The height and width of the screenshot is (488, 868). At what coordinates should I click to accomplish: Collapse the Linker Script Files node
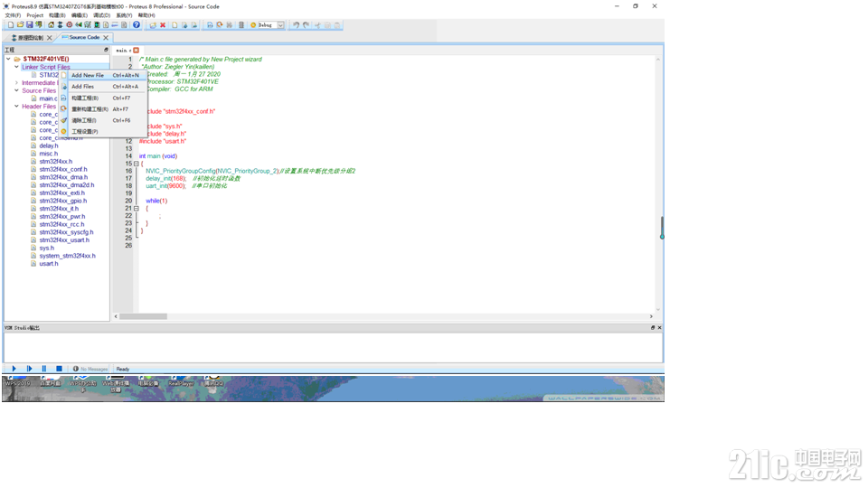(x=16, y=67)
